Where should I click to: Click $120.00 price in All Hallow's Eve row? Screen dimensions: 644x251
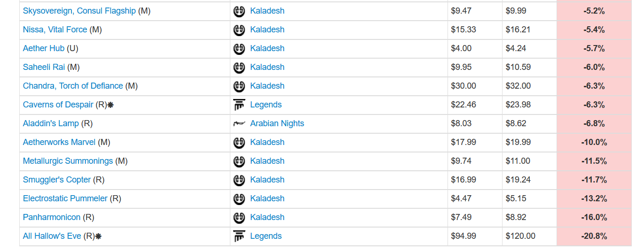tap(520, 236)
